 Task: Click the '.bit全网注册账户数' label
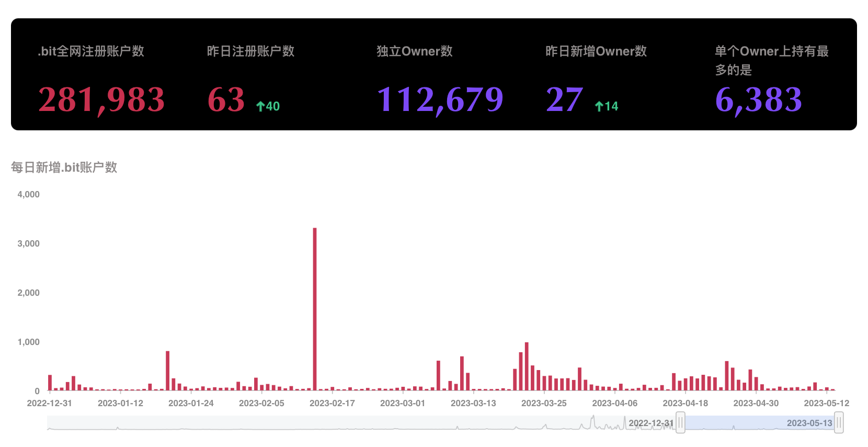coord(91,51)
